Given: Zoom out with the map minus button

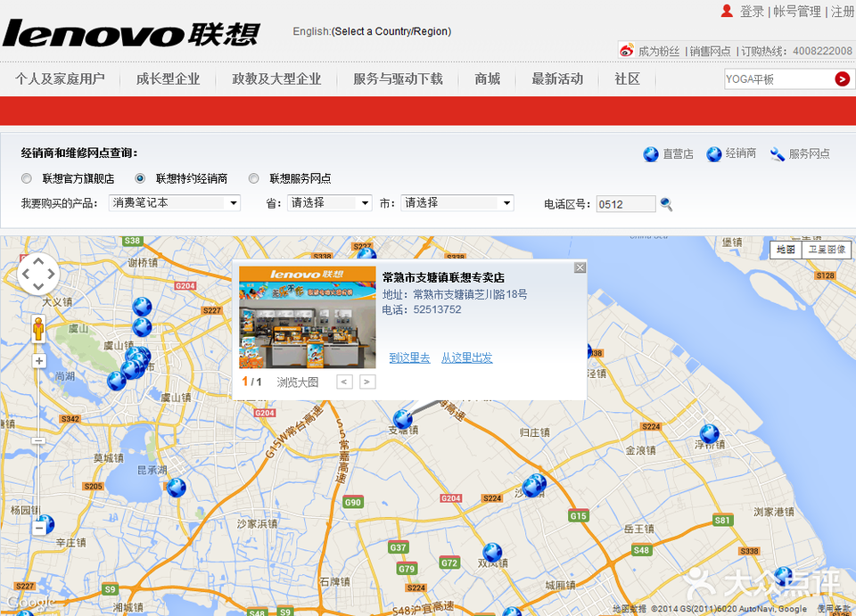Looking at the screenshot, I should (38, 528).
